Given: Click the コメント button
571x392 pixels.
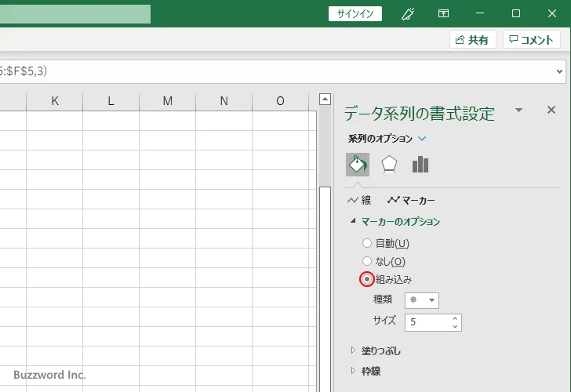Looking at the screenshot, I should coord(531,39).
